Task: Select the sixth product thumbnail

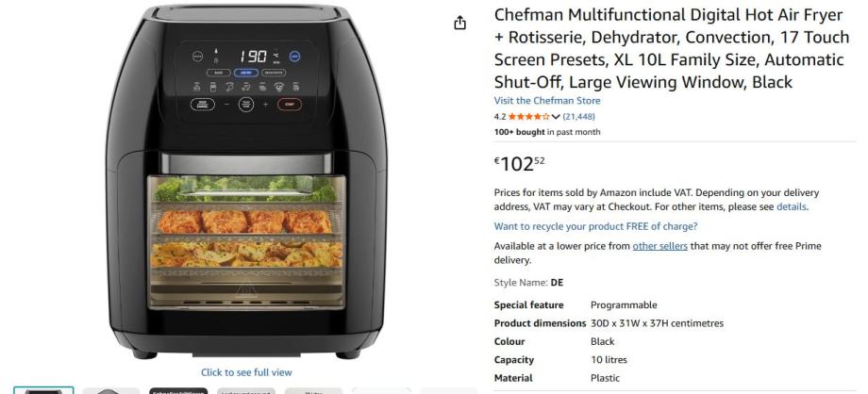Action: pyautogui.click(x=381, y=390)
